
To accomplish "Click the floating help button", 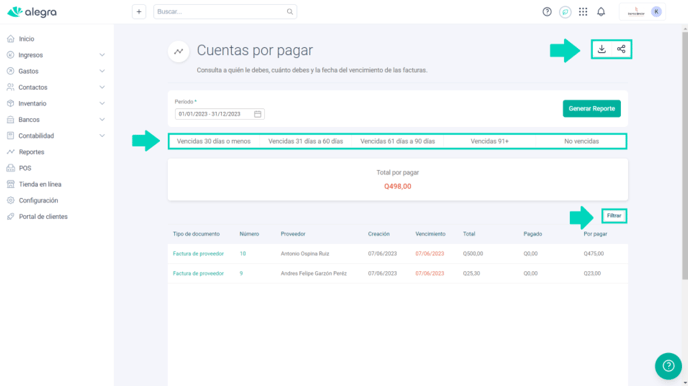I will (x=668, y=366).
